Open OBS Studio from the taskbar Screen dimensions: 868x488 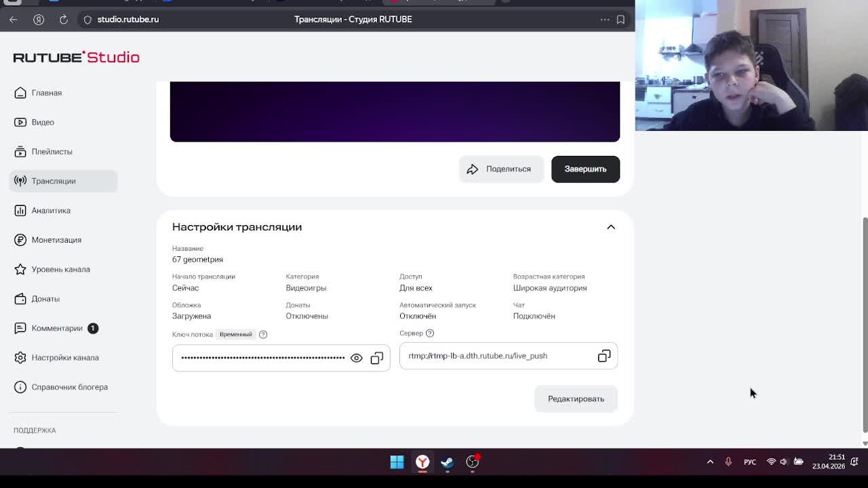click(473, 462)
